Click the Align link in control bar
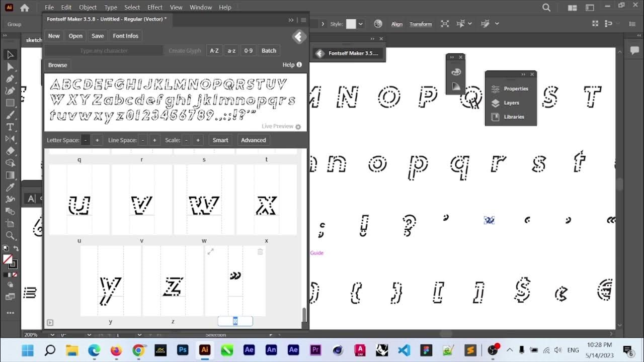 [x=397, y=24]
